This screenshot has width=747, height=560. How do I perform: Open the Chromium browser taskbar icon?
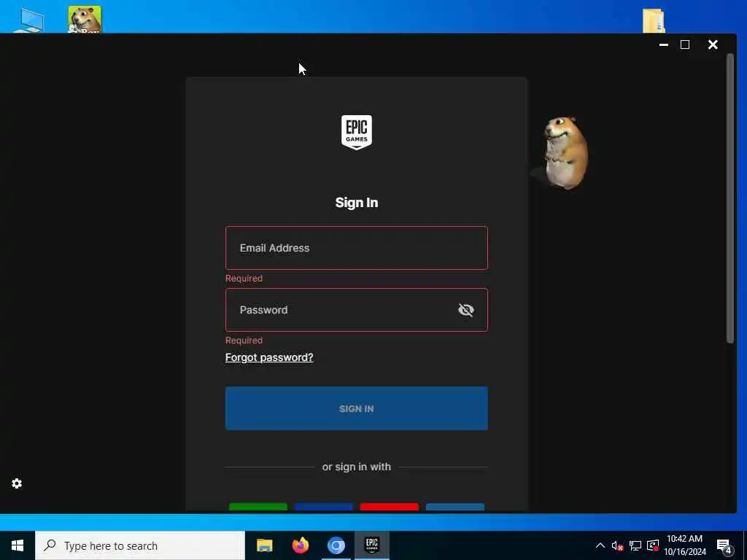pos(336,545)
